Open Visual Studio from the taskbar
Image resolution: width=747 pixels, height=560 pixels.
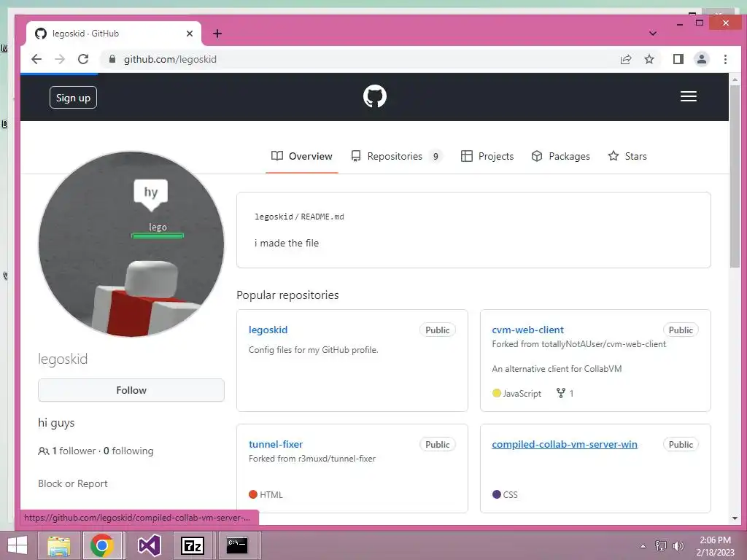click(149, 545)
